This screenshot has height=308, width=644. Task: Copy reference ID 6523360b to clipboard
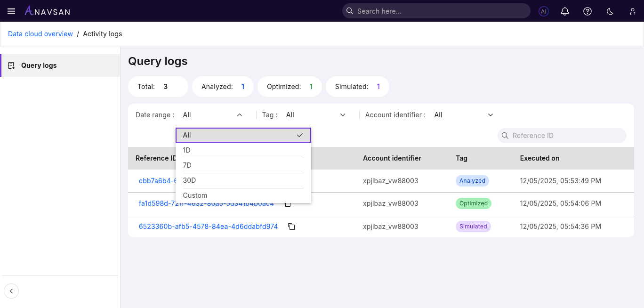point(291,227)
